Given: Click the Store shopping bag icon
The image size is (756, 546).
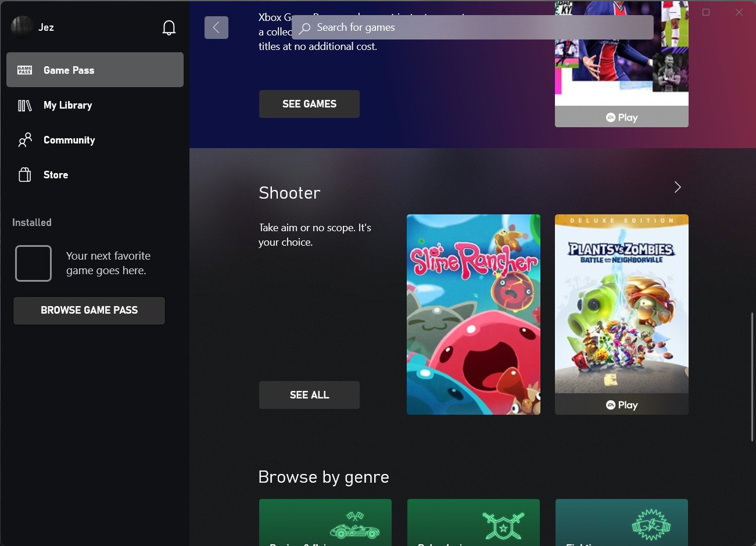Looking at the screenshot, I should 25,175.
